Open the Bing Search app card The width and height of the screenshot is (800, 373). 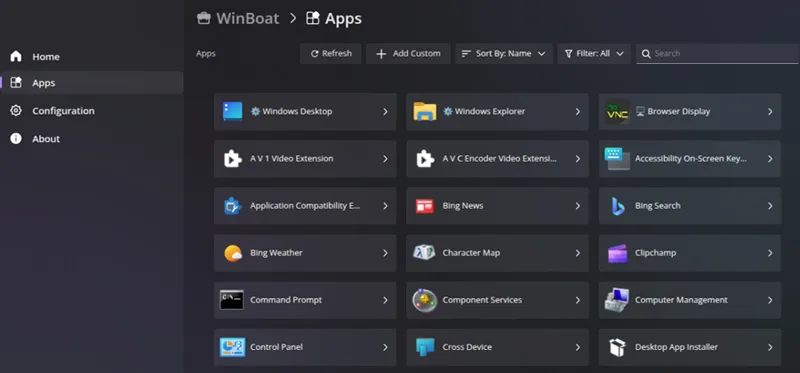690,206
